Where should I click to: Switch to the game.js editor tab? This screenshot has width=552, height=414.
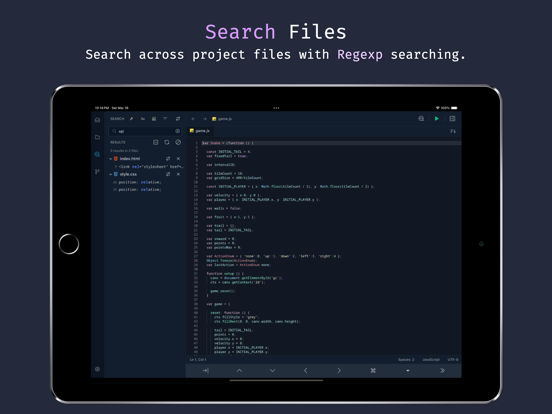coord(200,131)
